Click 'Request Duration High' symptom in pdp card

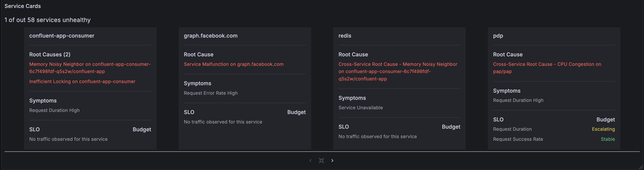[x=518, y=100]
